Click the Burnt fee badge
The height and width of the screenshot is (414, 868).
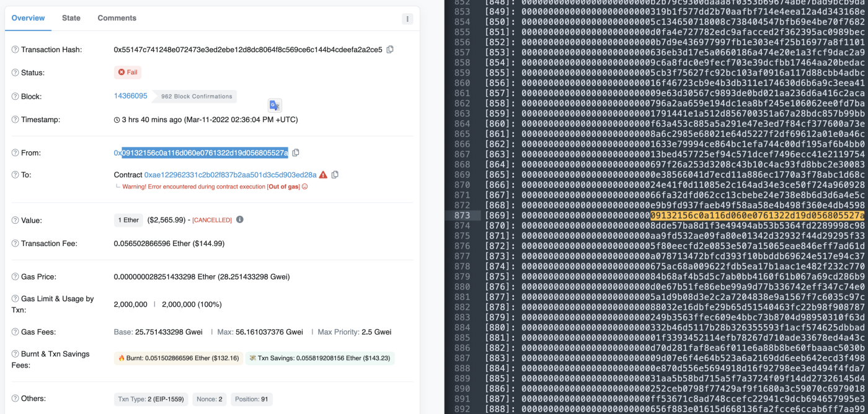[179, 358]
